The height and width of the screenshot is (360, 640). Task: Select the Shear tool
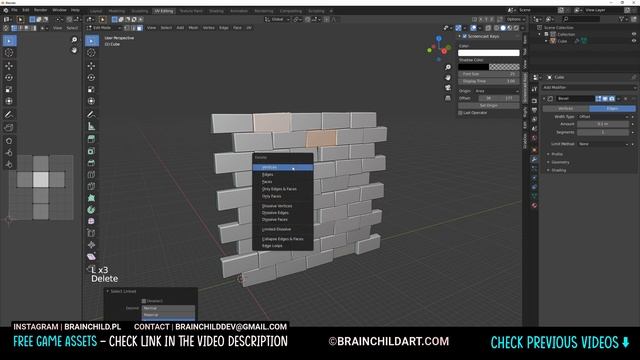pyautogui.click(x=91, y=257)
